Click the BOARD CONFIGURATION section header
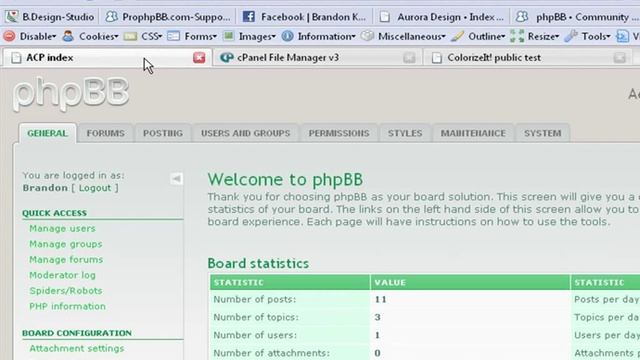Screen dimensions: 640x360 click(x=77, y=333)
